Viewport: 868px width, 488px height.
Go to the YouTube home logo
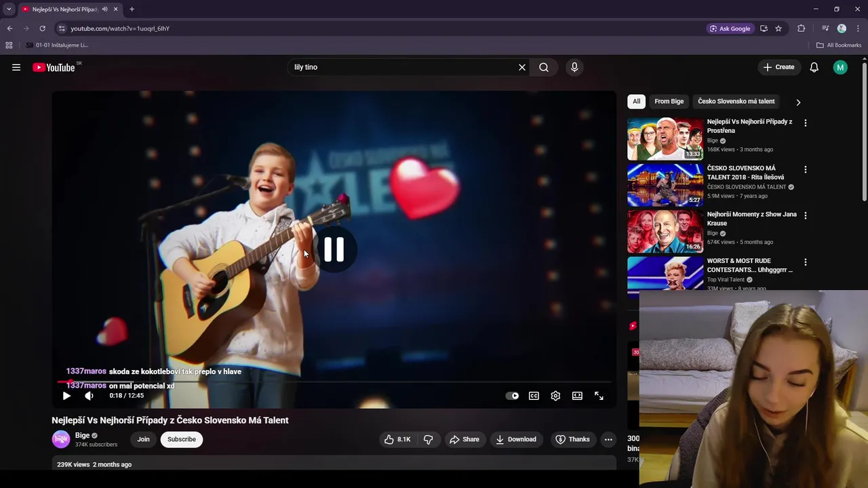tap(54, 67)
